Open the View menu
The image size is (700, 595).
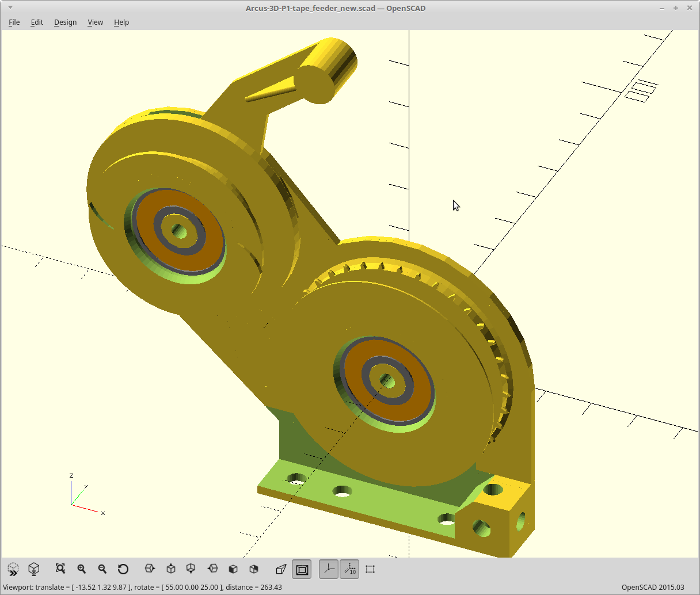pyautogui.click(x=95, y=22)
